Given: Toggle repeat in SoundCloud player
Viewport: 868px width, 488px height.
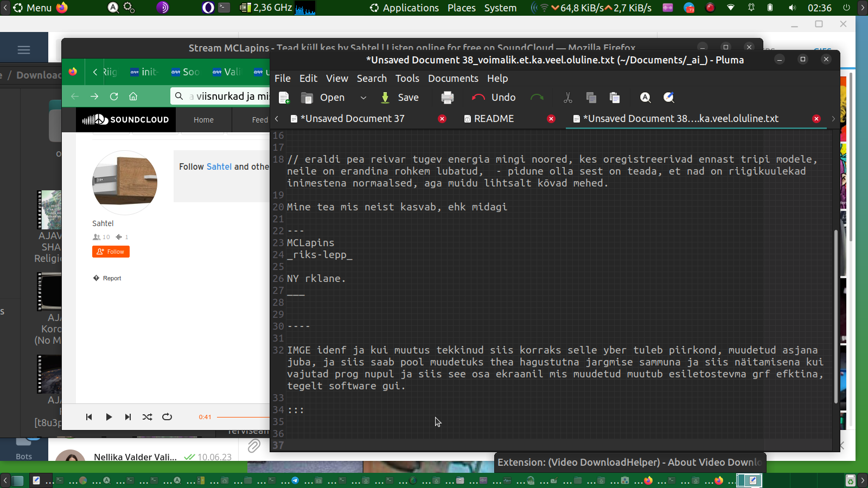Looking at the screenshot, I should [167, 417].
